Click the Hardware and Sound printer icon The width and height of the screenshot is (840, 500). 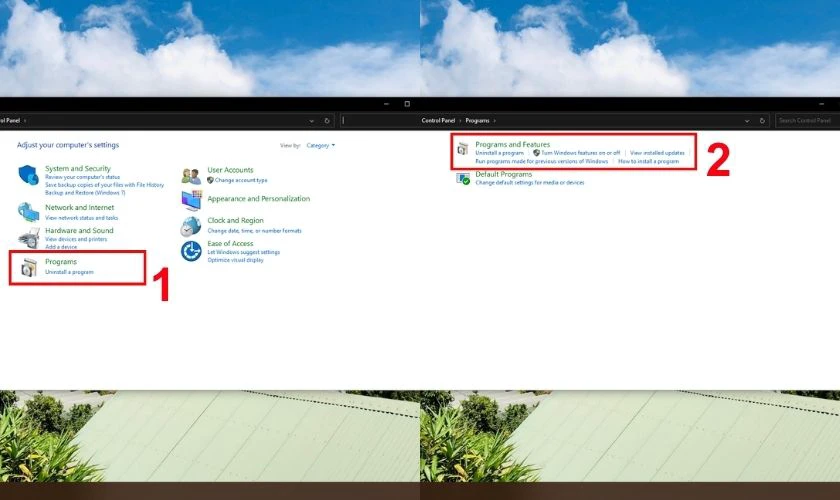pos(28,238)
